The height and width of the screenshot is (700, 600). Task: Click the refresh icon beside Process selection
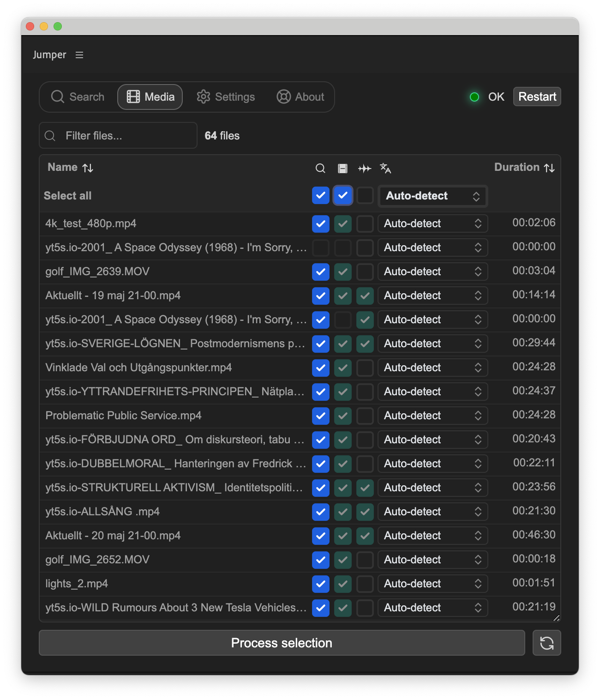(x=546, y=643)
